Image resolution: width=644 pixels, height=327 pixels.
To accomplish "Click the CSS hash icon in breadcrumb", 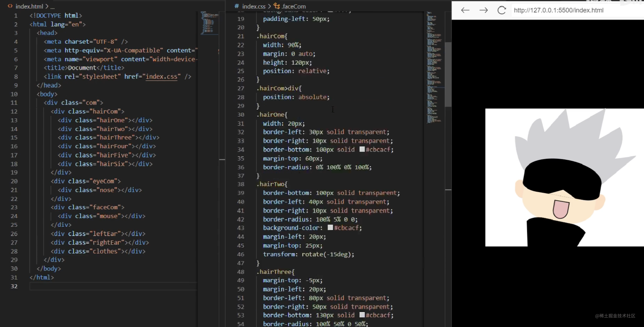I will click(236, 6).
